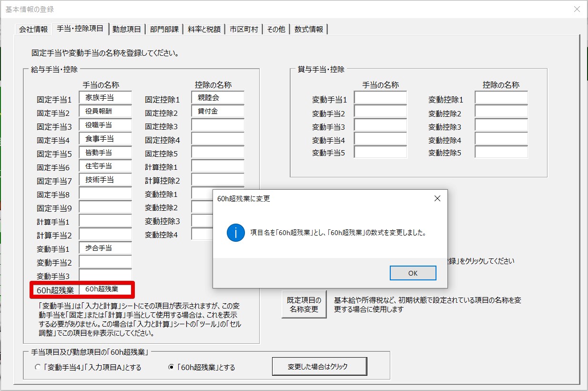Open the 市区町村 tab
The image size is (588, 391).
click(x=243, y=29)
